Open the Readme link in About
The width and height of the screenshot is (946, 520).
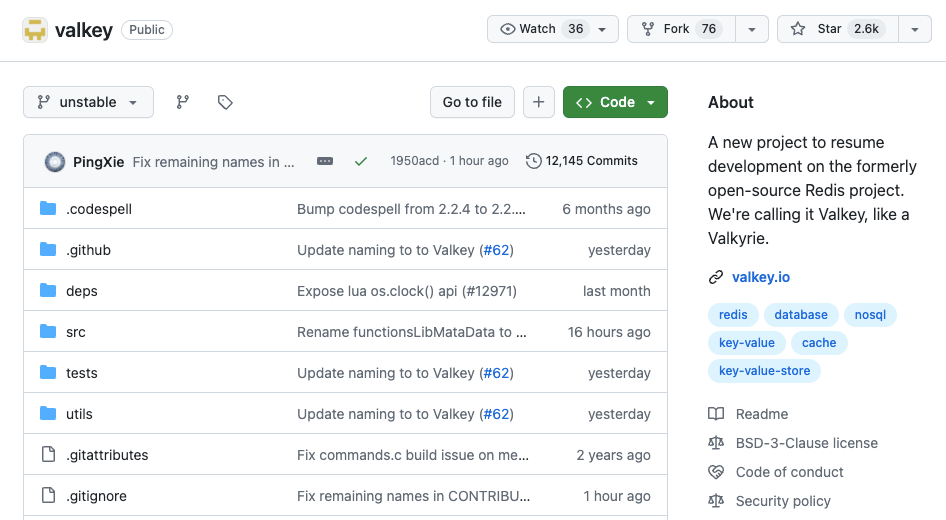761,414
